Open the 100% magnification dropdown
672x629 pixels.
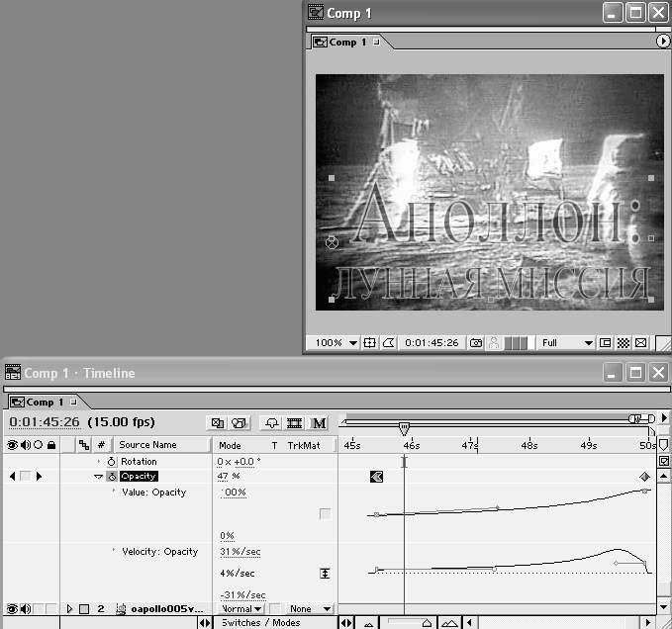(x=336, y=343)
